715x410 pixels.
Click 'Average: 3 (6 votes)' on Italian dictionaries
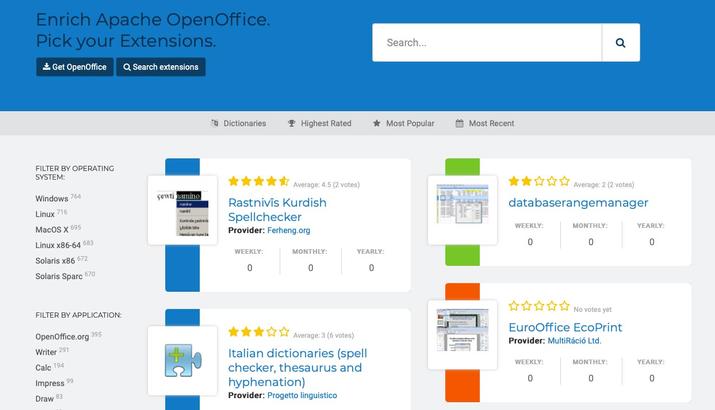point(323,335)
